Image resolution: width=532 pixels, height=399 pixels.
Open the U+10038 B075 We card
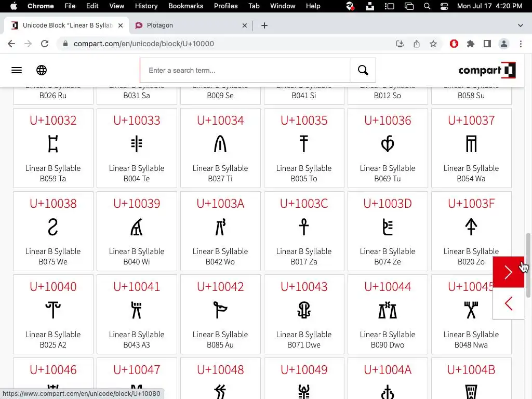(x=54, y=231)
